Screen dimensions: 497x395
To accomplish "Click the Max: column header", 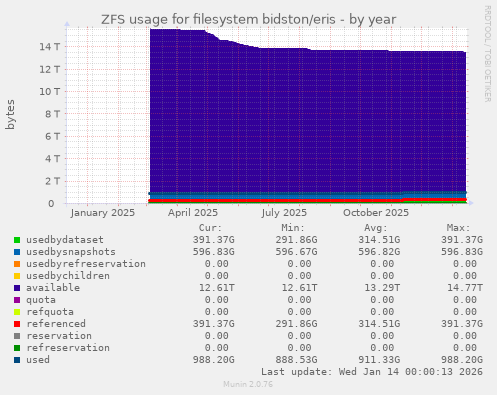I will [458, 228].
